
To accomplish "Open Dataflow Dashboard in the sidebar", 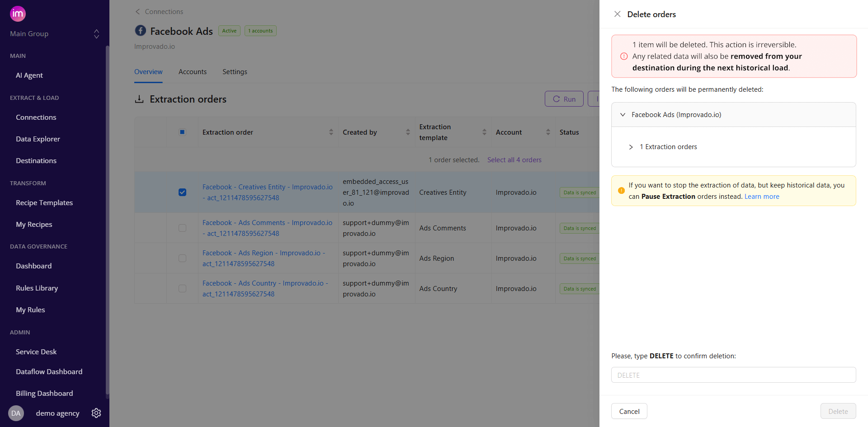I will point(49,372).
